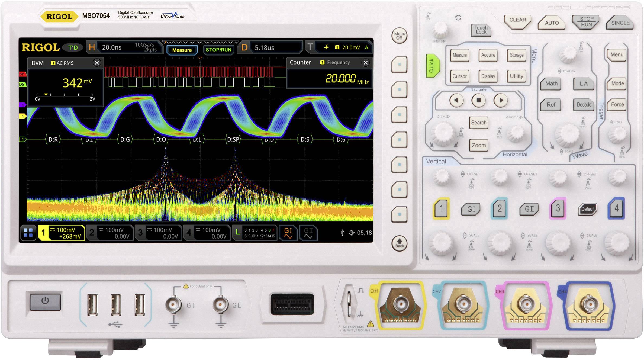Tap the GII generator icon on screen
The height and width of the screenshot is (360, 644).
click(308, 233)
